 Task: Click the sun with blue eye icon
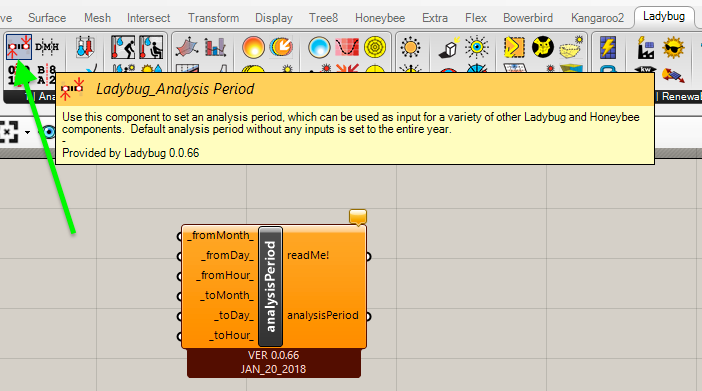tap(477, 47)
